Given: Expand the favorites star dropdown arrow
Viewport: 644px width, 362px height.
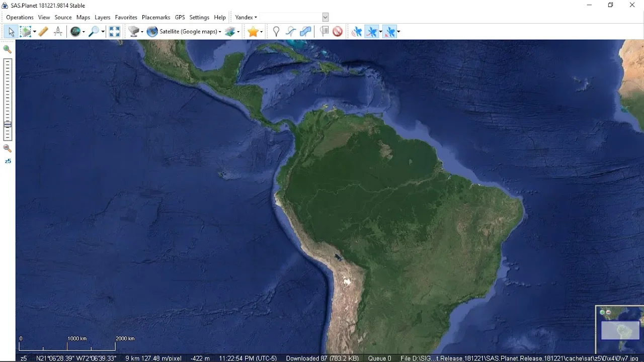Looking at the screenshot, I should point(261,32).
